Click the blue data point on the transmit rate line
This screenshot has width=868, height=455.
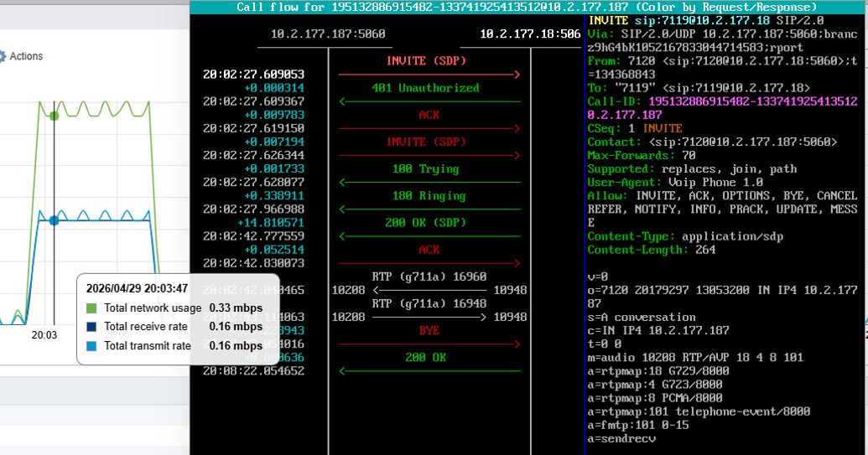[x=54, y=220]
